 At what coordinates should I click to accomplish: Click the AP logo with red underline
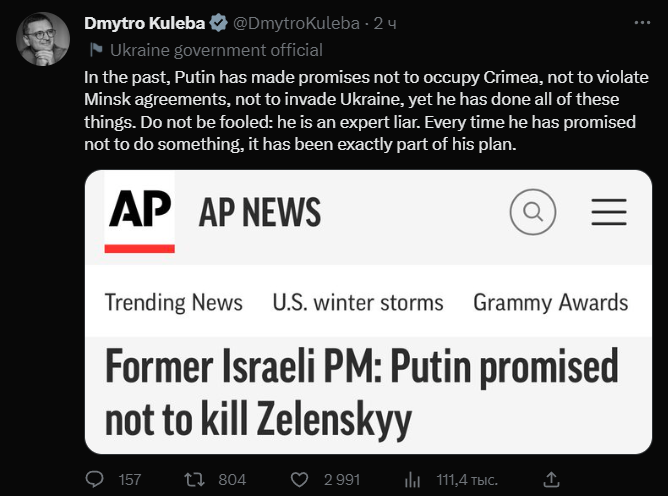tap(140, 212)
